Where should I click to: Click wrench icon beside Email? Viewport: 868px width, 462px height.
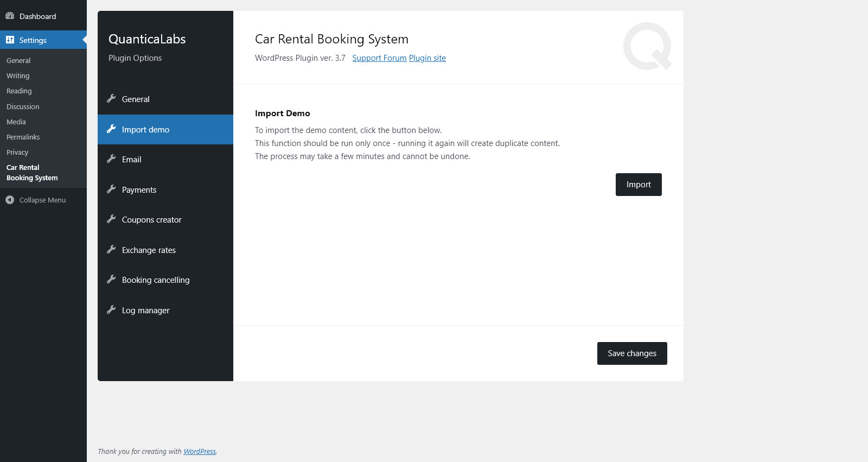(111, 159)
